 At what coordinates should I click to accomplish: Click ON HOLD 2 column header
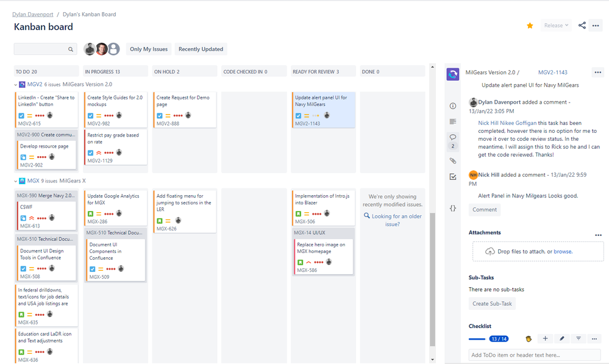(x=185, y=71)
